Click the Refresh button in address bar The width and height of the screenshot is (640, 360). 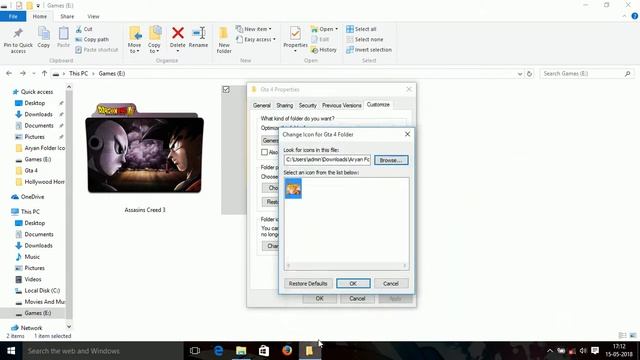tap(529, 74)
